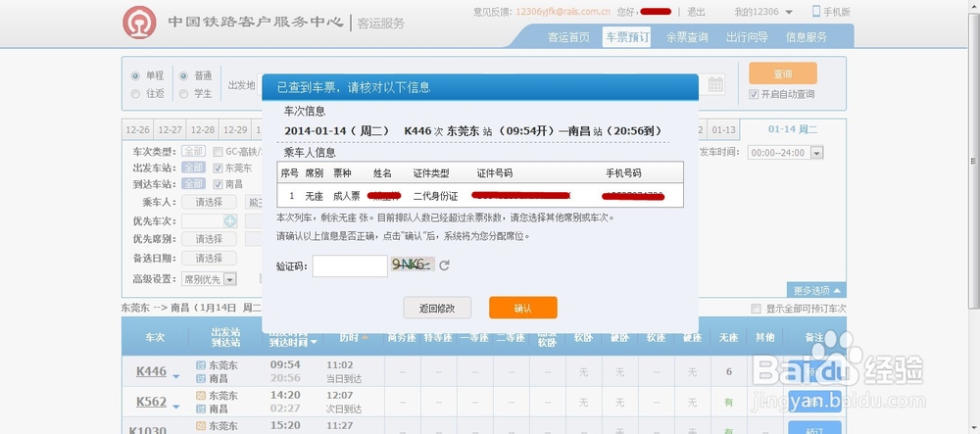Open the 信息服务 nav tab

point(807,37)
